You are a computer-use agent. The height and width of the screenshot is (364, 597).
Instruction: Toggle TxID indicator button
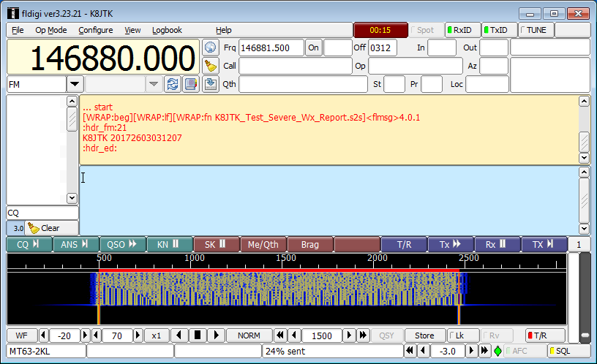coord(499,30)
